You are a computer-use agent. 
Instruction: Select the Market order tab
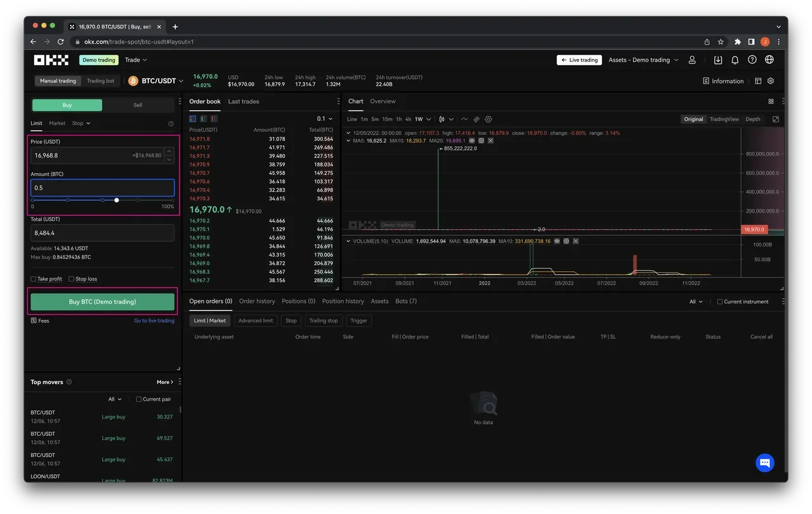tap(57, 124)
